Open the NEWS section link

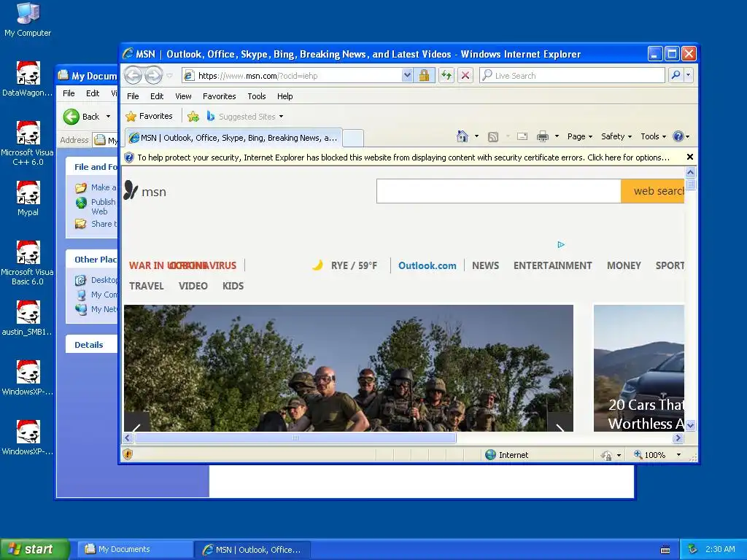pyautogui.click(x=485, y=265)
